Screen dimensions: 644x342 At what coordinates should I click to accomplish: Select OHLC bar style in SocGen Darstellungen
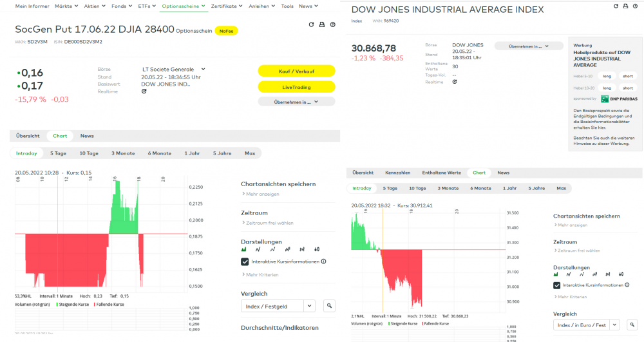click(x=287, y=249)
